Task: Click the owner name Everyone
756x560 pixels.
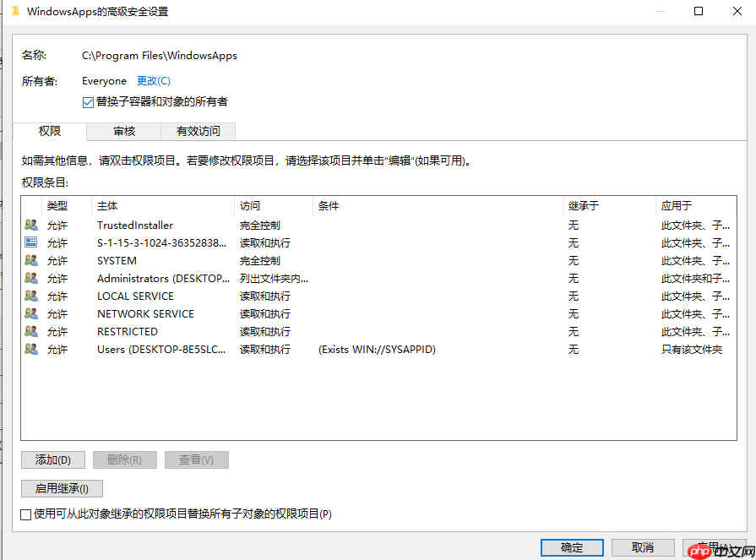Action: click(x=104, y=80)
